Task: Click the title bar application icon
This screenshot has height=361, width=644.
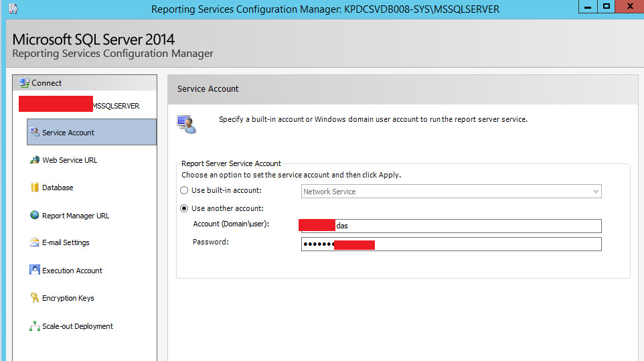Action: tap(13, 9)
